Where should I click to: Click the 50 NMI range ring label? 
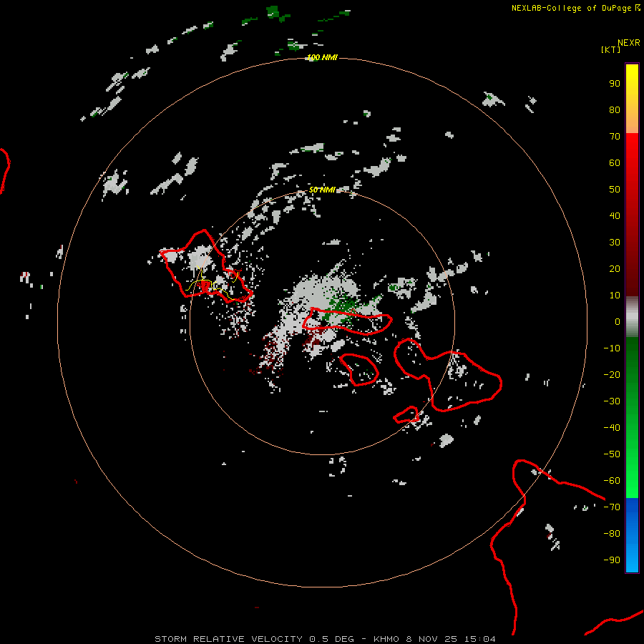(x=322, y=190)
